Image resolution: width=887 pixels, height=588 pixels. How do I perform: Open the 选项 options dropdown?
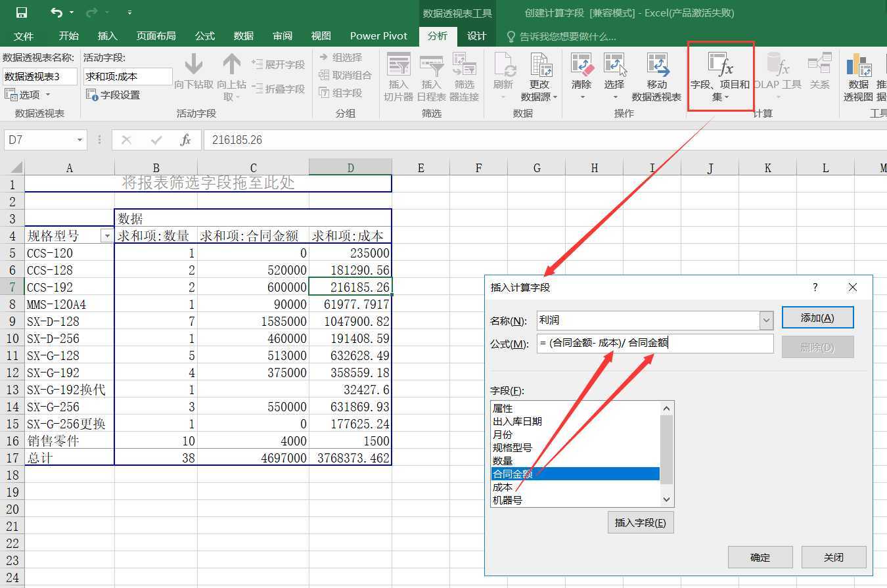[x=28, y=95]
